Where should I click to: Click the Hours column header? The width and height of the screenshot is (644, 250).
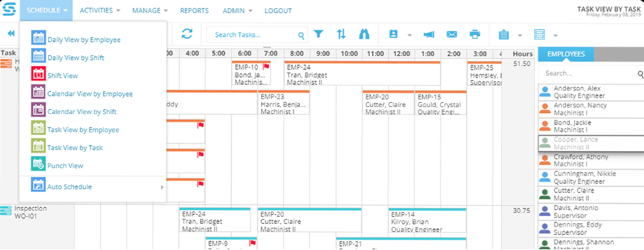pyautogui.click(x=522, y=54)
